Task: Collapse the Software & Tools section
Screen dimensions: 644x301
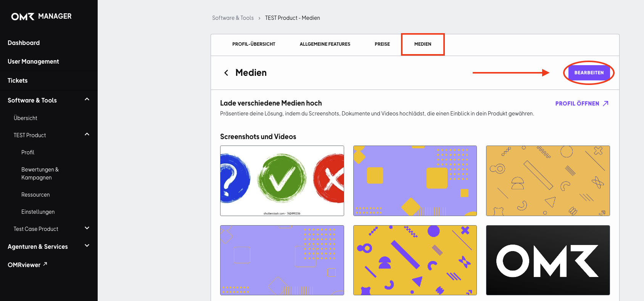Action: tap(87, 99)
